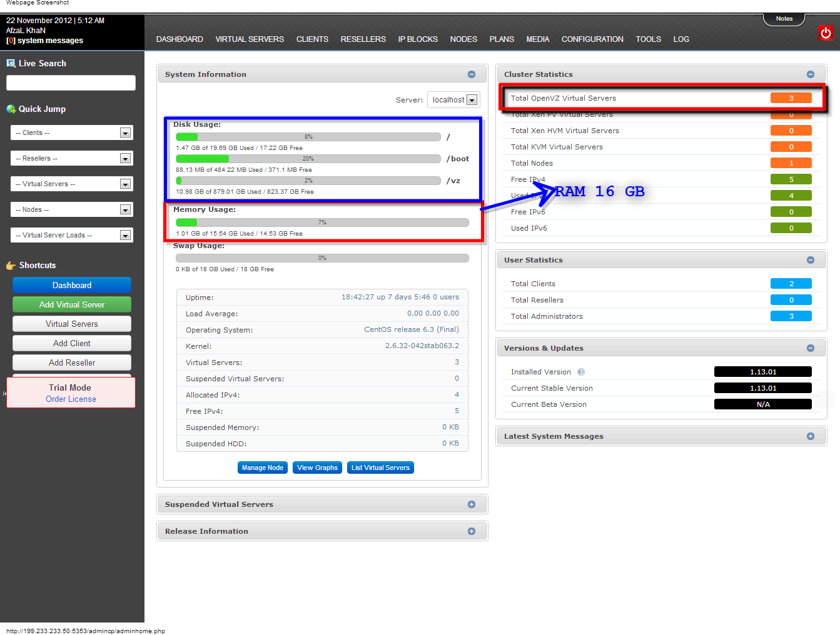Collapse the Cluster Statistics panel
Screen dimensions: 840x635
(x=811, y=74)
